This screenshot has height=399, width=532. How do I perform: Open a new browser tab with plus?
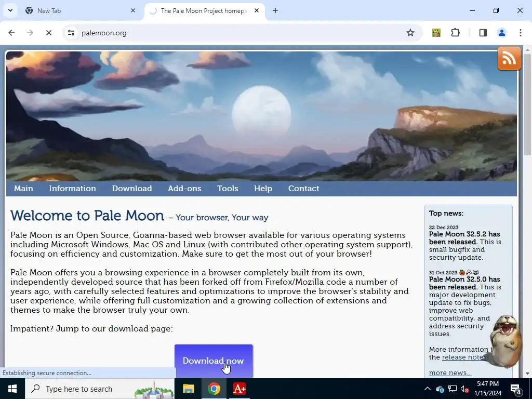click(x=275, y=10)
